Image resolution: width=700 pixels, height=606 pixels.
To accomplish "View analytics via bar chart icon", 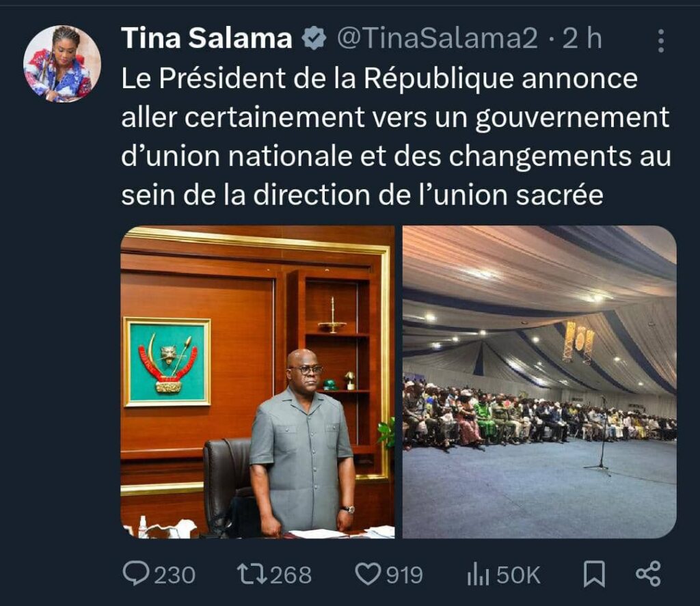I will point(478,575).
